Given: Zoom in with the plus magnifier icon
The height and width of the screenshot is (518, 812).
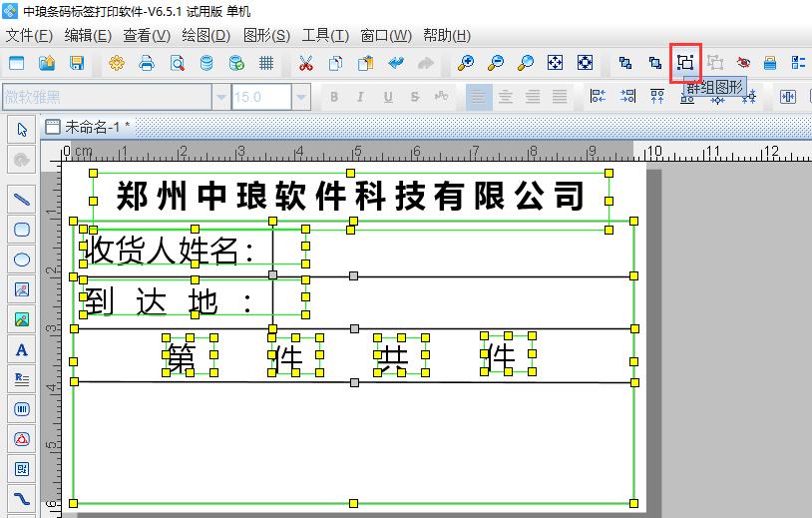Looking at the screenshot, I should tap(466, 63).
